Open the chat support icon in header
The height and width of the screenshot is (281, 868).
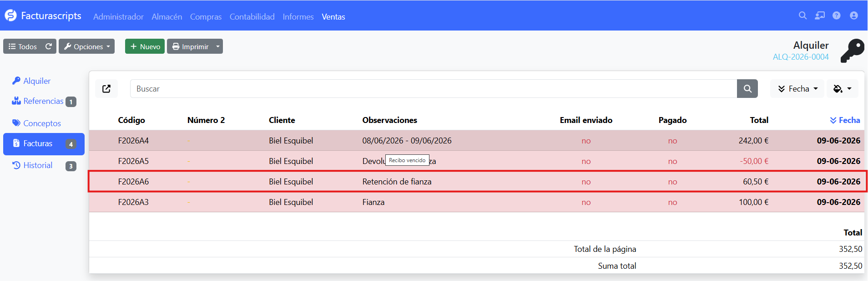click(819, 15)
